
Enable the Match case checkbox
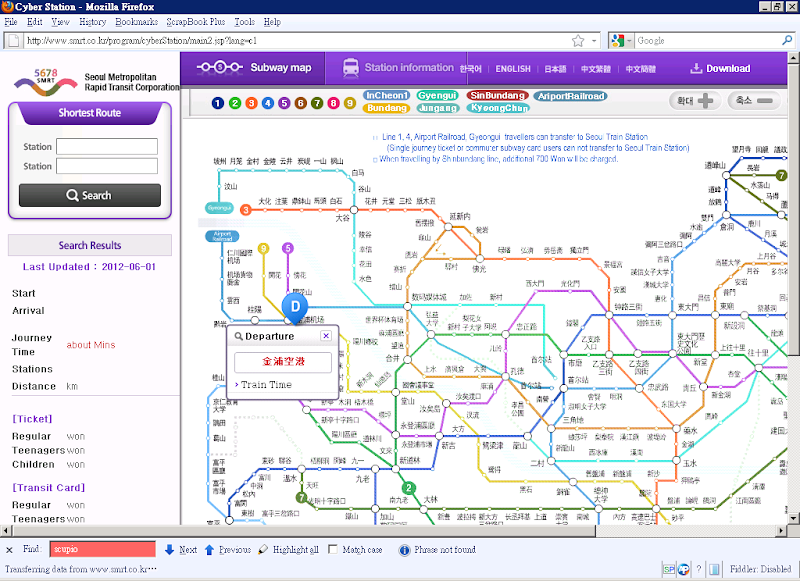[333, 549]
